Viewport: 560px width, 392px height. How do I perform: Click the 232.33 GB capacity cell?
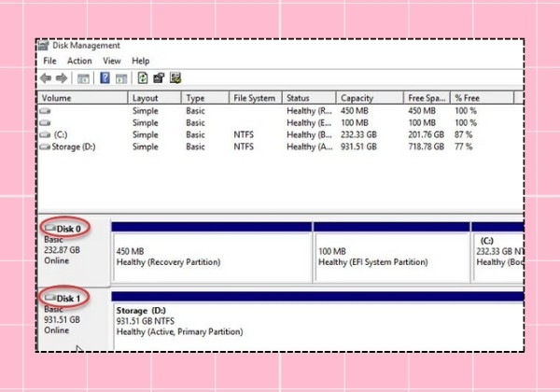click(358, 134)
